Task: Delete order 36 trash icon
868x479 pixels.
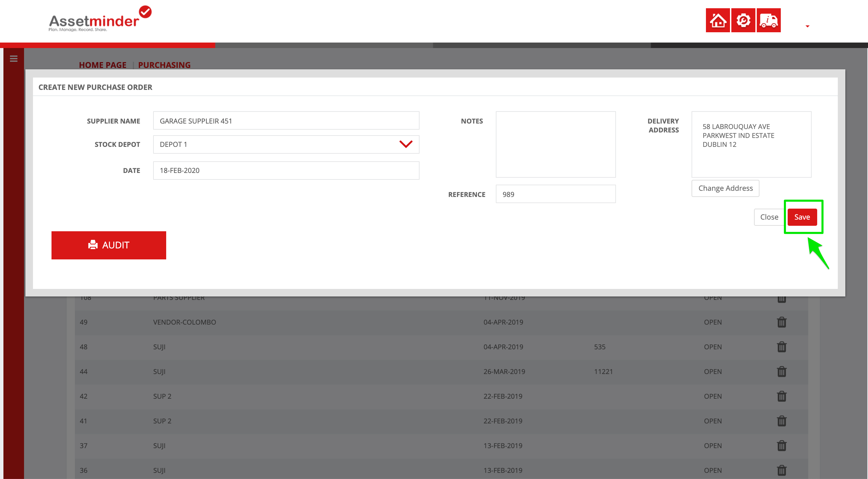Action: coord(781,470)
